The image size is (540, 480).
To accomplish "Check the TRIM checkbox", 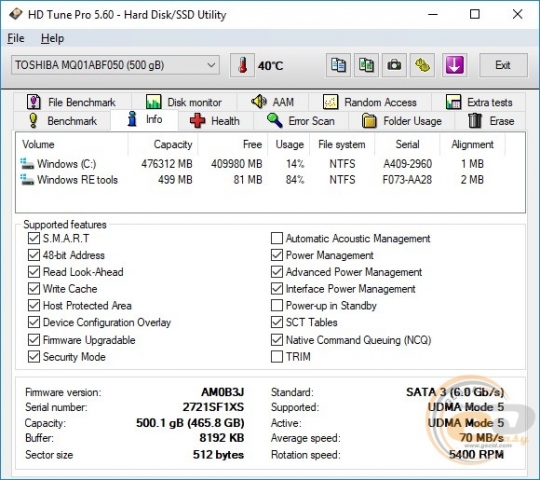I will point(277,357).
